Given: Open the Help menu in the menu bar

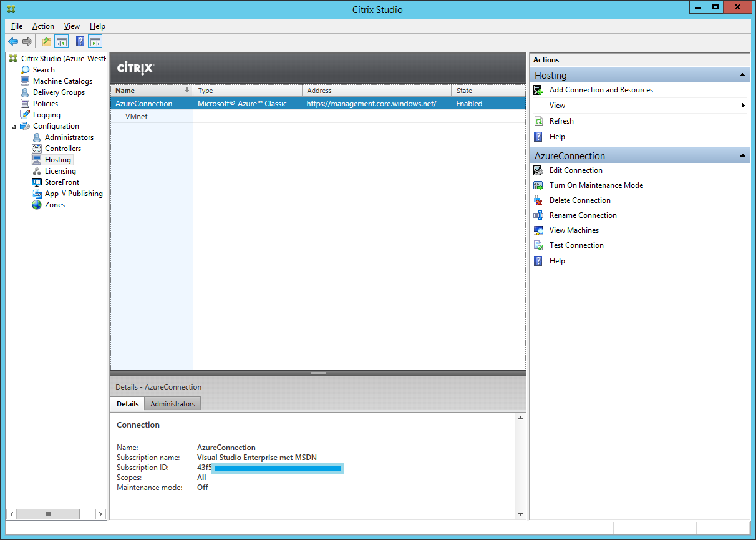Looking at the screenshot, I should point(97,26).
